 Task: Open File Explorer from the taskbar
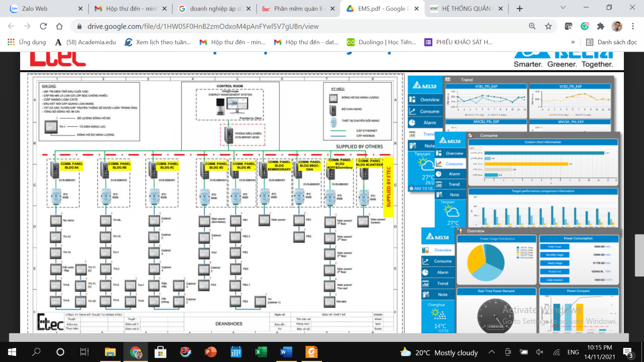coord(110,352)
